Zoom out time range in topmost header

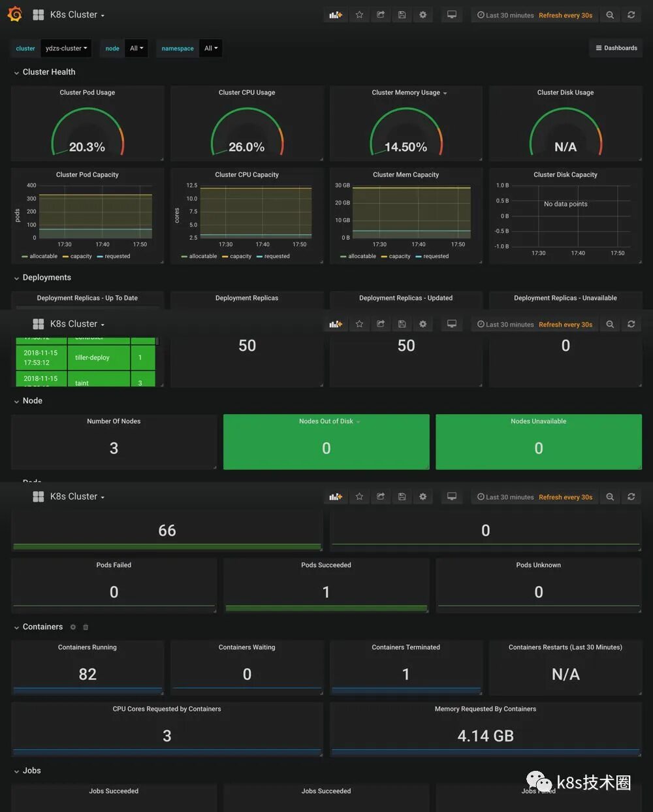[x=610, y=15]
